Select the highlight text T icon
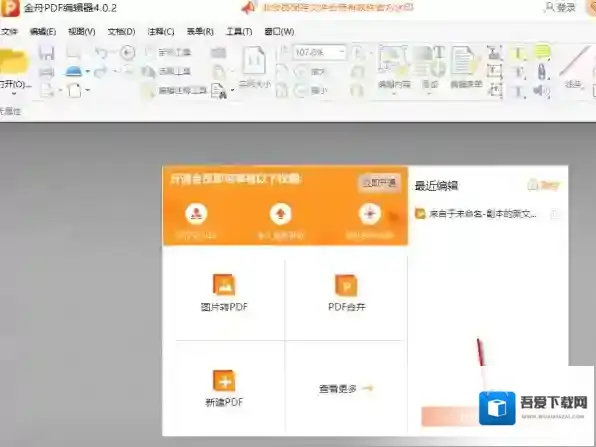 [518, 53]
